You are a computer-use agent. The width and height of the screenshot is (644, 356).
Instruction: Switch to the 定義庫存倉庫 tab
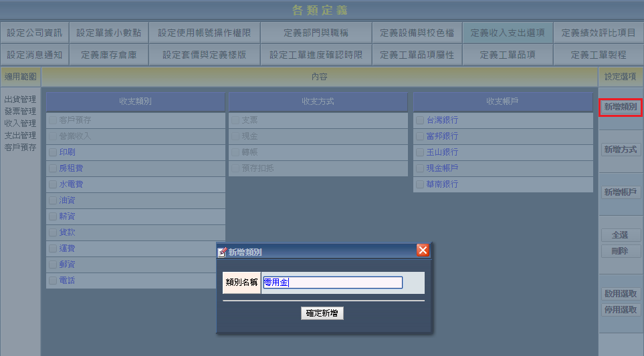(x=108, y=55)
